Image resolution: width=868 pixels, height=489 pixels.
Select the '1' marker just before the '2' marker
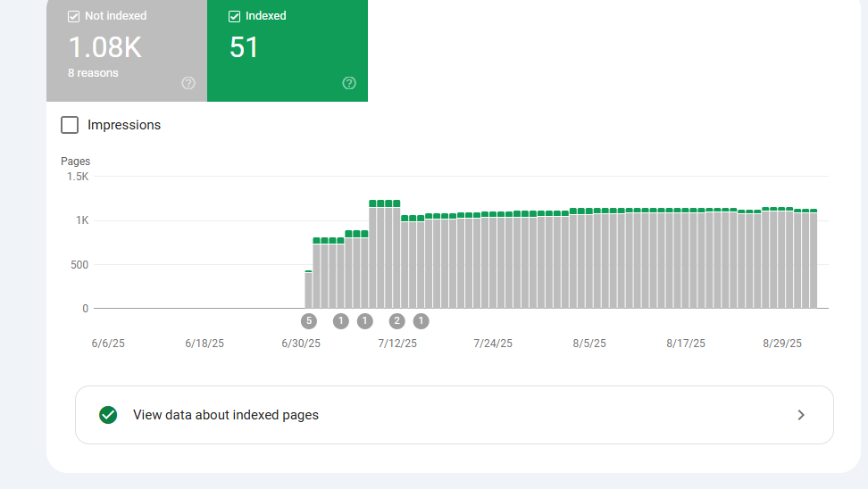coord(364,321)
